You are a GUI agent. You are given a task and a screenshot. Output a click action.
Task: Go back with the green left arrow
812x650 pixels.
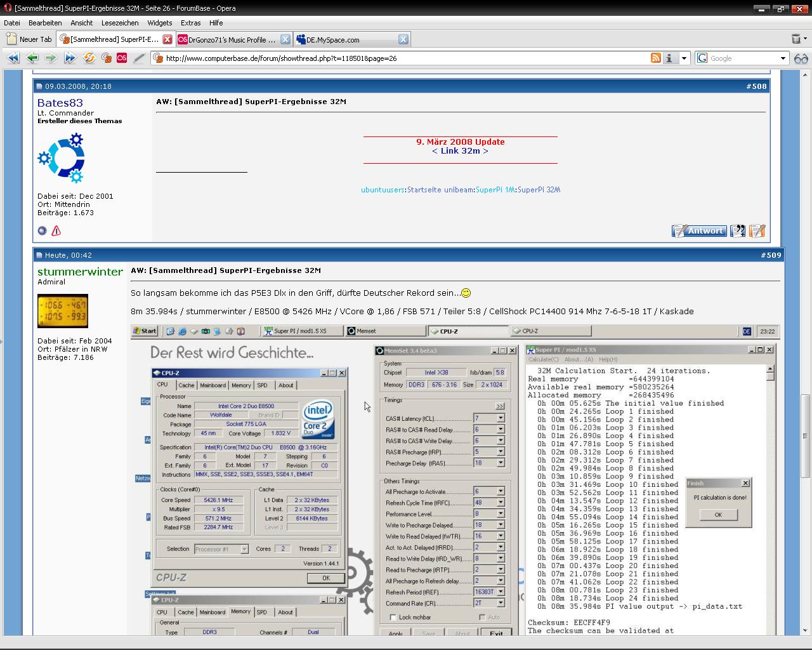32,58
